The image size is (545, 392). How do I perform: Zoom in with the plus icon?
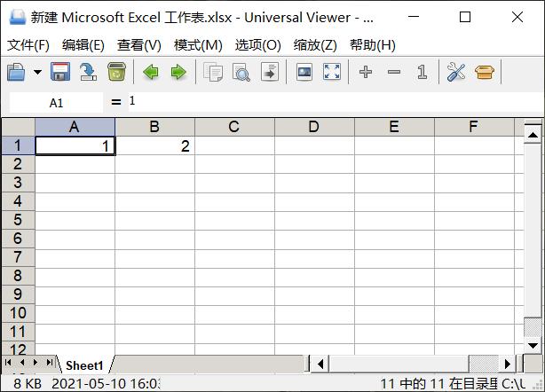[x=366, y=73]
